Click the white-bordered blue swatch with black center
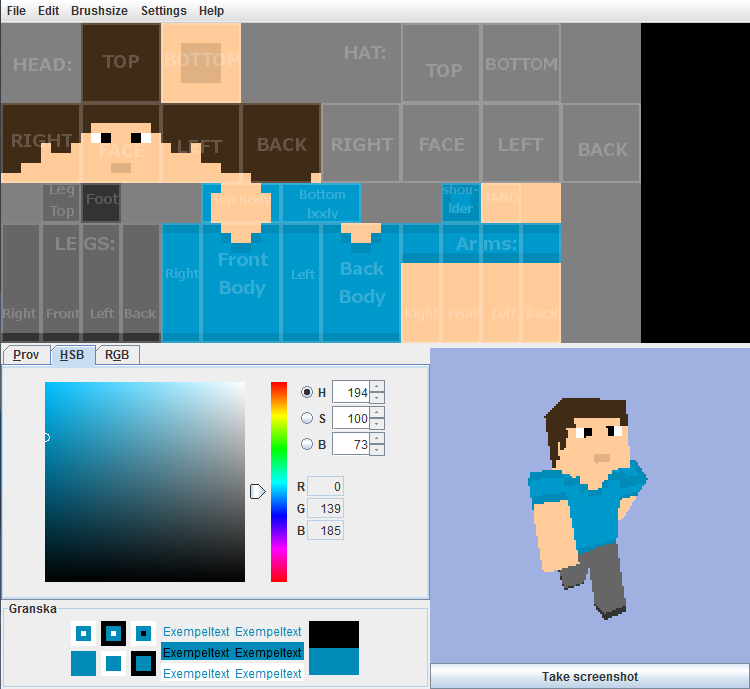Image resolution: width=750 pixels, height=689 pixels. click(x=143, y=633)
